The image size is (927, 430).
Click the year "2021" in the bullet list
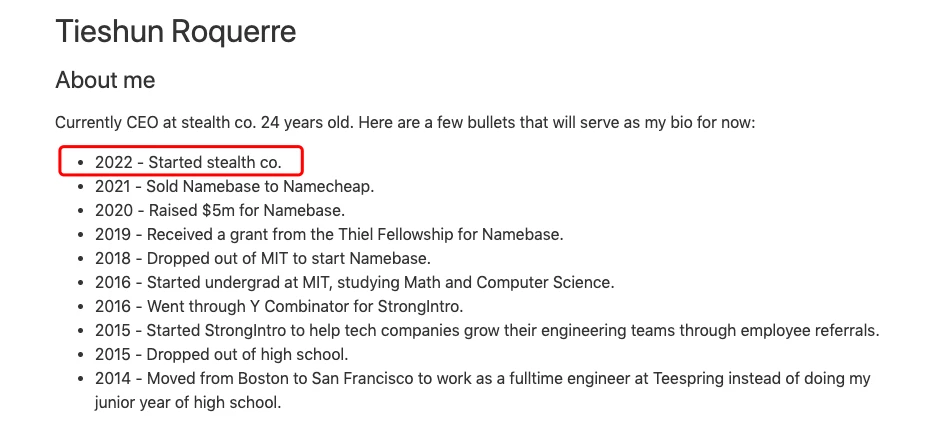click(x=114, y=186)
